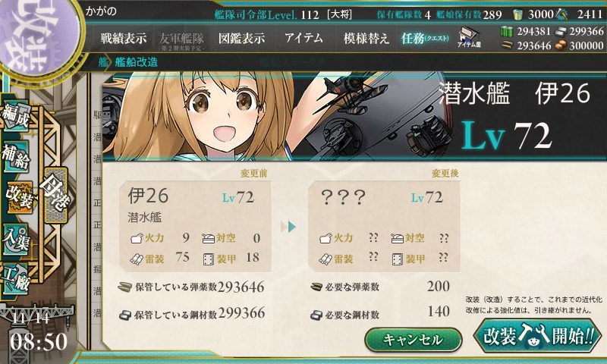This screenshot has width=607, height=364.
Task: Click the ??? after-change stats card
Action: (x=384, y=226)
